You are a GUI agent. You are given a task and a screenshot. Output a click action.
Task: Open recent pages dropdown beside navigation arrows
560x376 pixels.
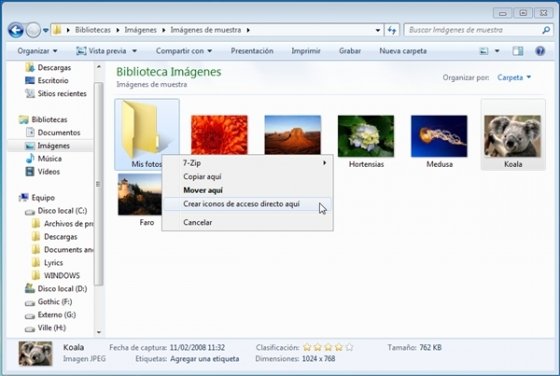pos(46,30)
